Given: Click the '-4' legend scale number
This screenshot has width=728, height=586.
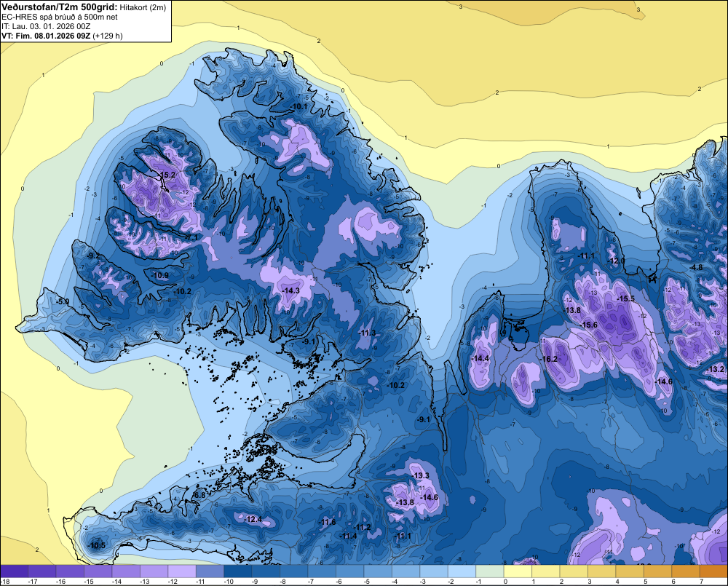Looking at the screenshot, I should (x=396, y=582).
